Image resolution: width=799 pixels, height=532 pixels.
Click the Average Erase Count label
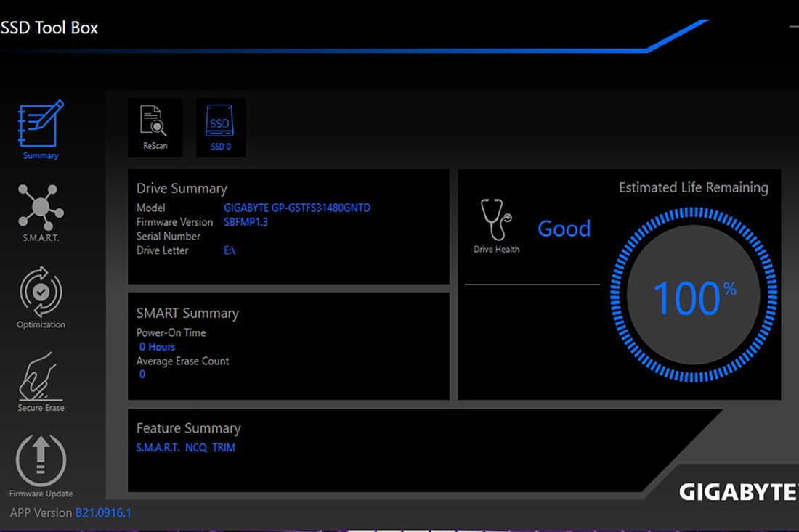pyautogui.click(x=182, y=361)
